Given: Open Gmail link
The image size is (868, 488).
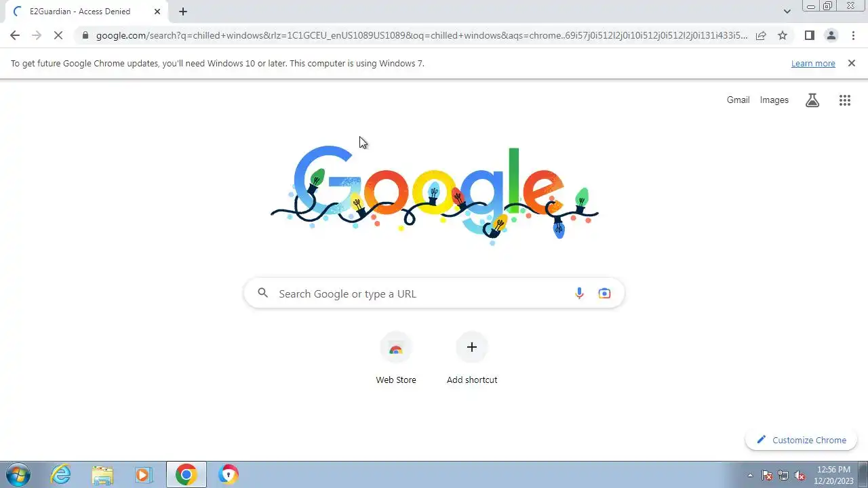Looking at the screenshot, I should (x=738, y=100).
